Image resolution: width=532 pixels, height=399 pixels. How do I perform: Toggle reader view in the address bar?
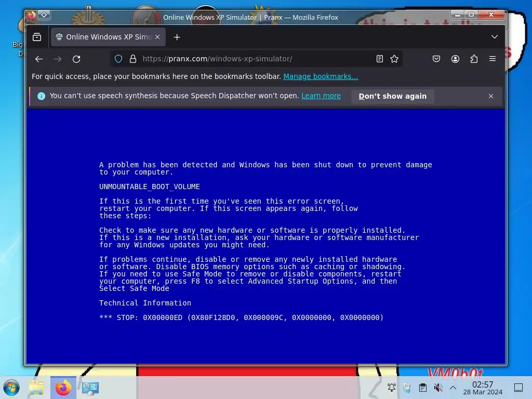380,59
